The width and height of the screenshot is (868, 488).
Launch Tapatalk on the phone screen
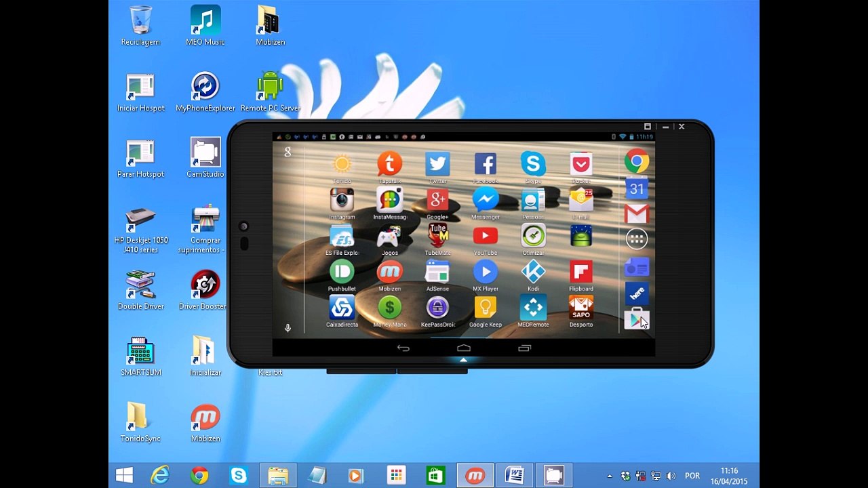pyautogui.click(x=389, y=164)
